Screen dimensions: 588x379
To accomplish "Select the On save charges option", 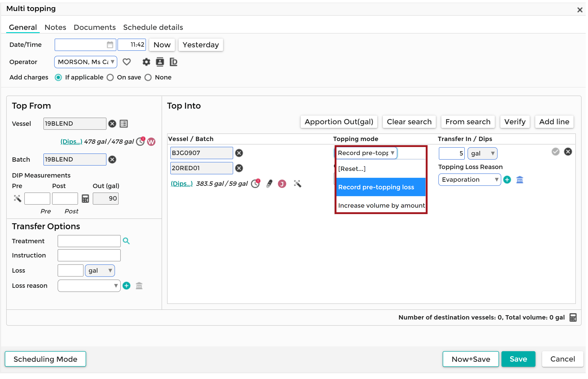I will pos(110,78).
